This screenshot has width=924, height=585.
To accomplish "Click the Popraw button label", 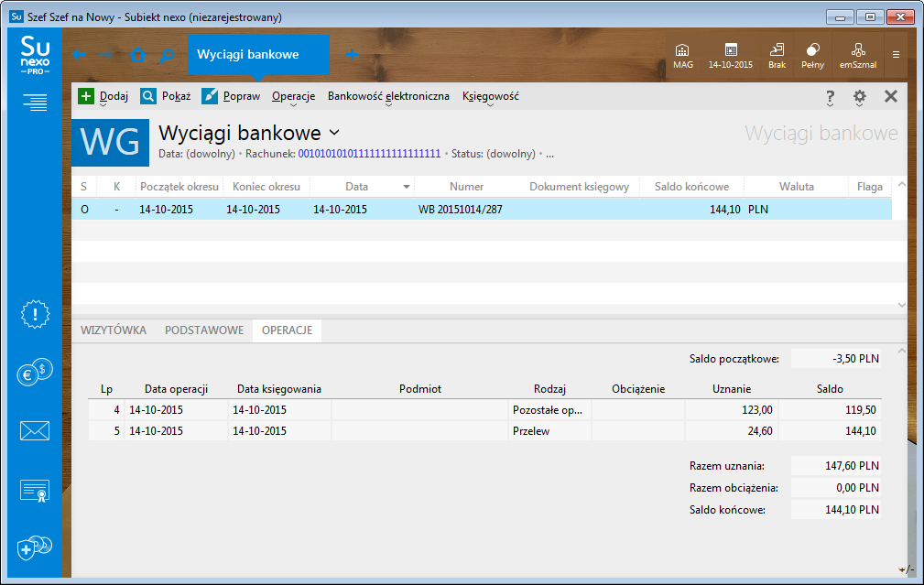I will 242,96.
